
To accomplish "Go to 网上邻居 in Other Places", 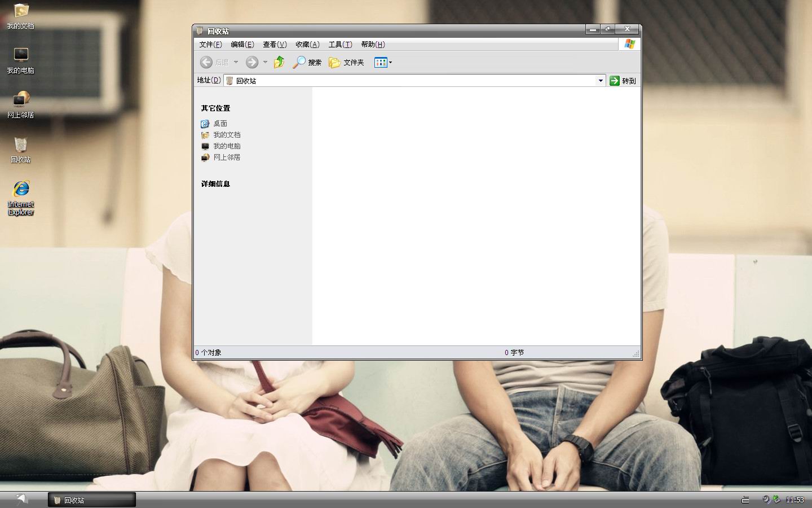I will pyautogui.click(x=221, y=157).
